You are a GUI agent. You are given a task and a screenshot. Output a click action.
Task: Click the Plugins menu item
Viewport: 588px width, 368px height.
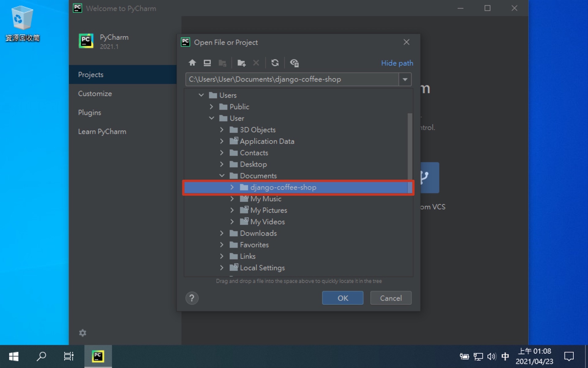click(x=89, y=112)
